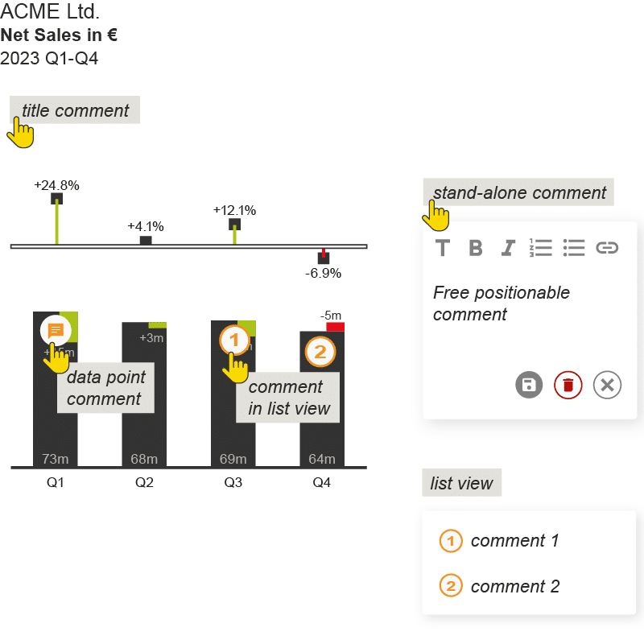Screen dimensions: 644x644
Task: Open comment 1 in list view
Action: (x=499, y=541)
